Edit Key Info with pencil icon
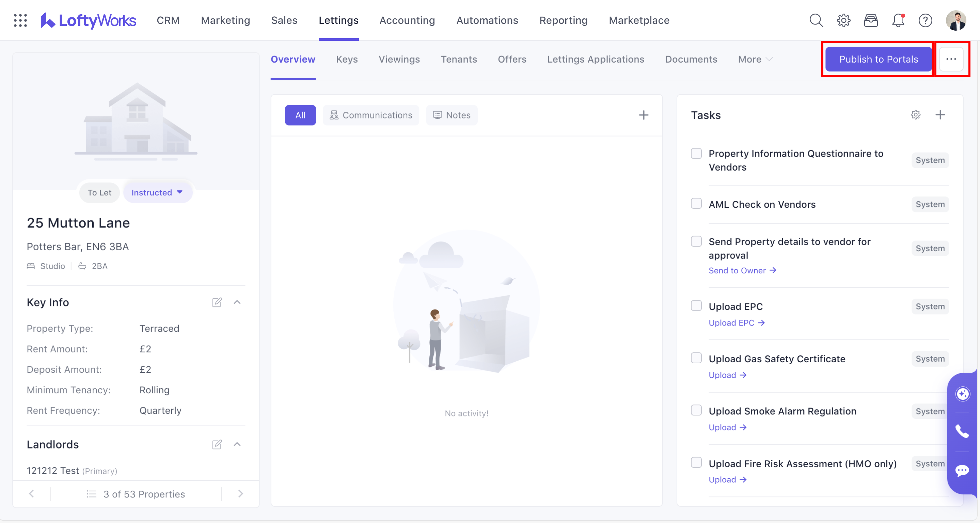 217,302
